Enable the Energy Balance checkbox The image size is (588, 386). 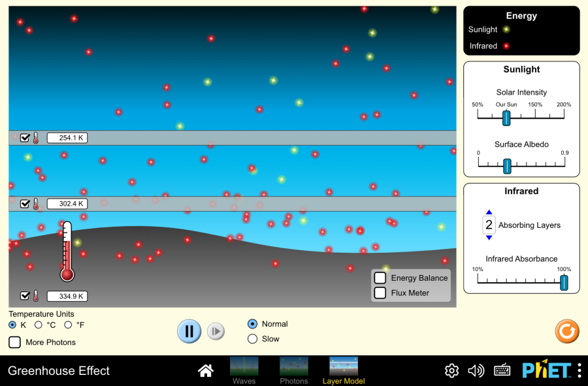380,278
